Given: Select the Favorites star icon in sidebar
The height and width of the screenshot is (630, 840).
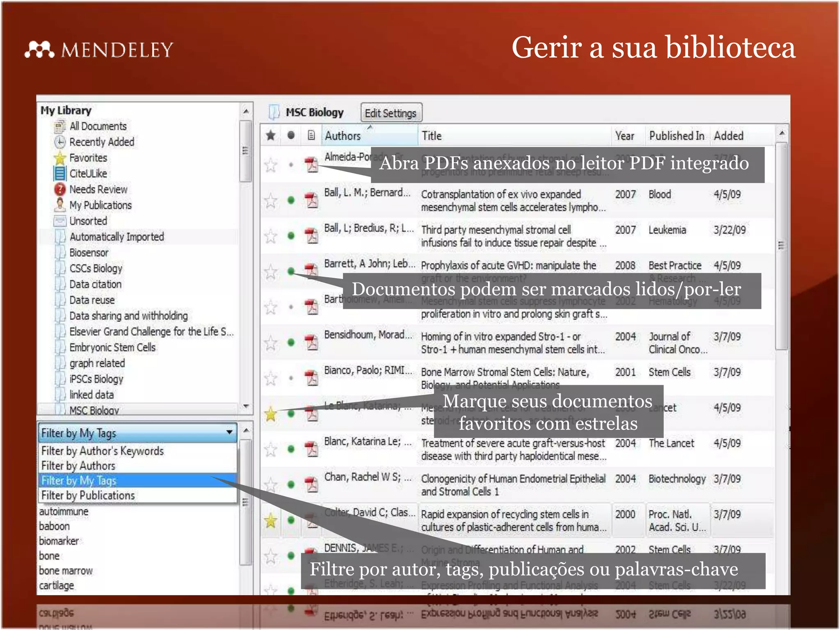Looking at the screenshot, I should [60, 158].
